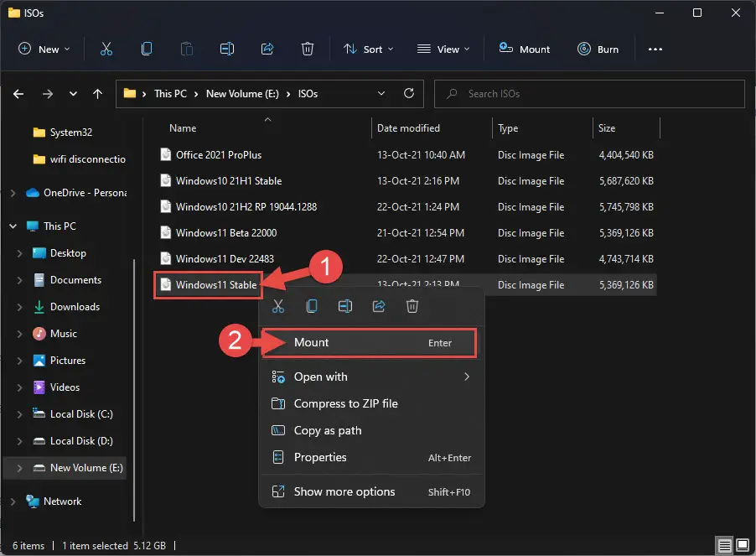Open the New dropdown menu
Screen dimensions: 756x556
click(44, 49)
